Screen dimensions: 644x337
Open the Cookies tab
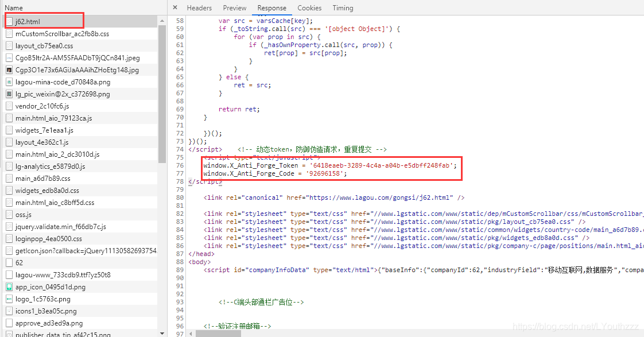(x=309, y=8)
